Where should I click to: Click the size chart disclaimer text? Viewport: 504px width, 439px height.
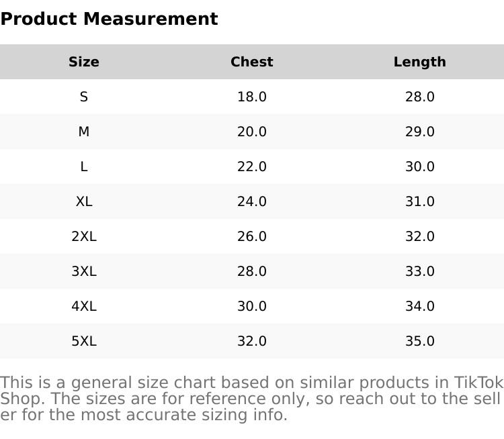pyautogui.click(x=252, y=399)
